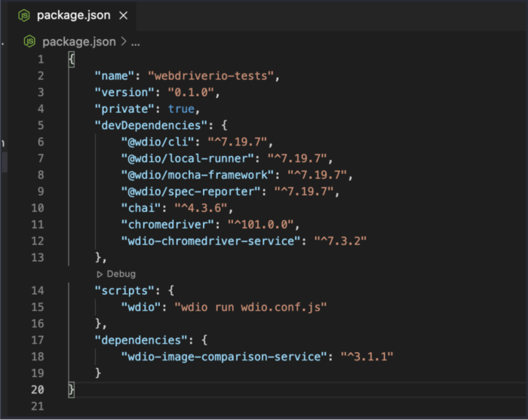
Task: Click "webdriverio-tests" name value
Action: pos(214,75)
